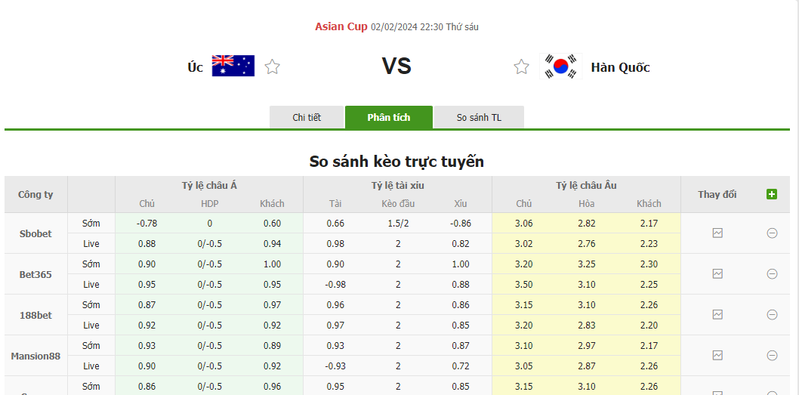This screenshot has width=799, height=395.
Task: Click Bet365 early away Asian odds 1.00
Action: click(272, 264)
